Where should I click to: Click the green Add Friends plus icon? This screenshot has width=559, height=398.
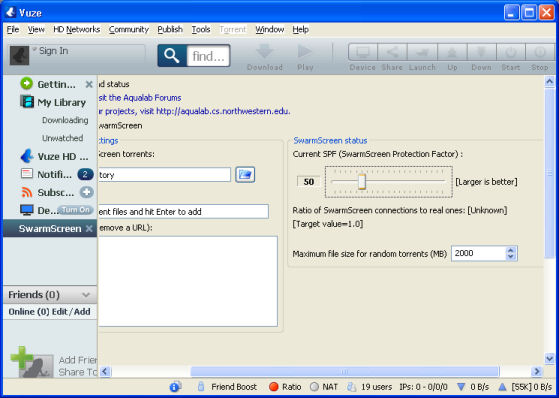22,357
